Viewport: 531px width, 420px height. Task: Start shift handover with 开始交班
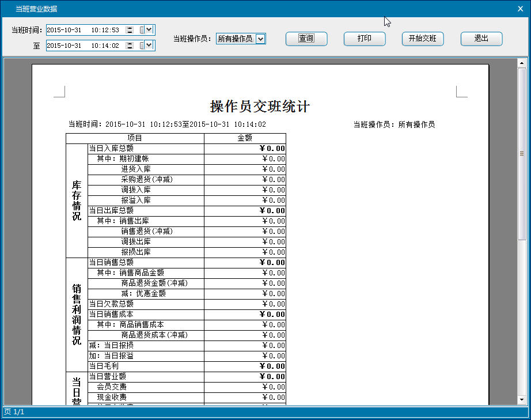point(423,39)
